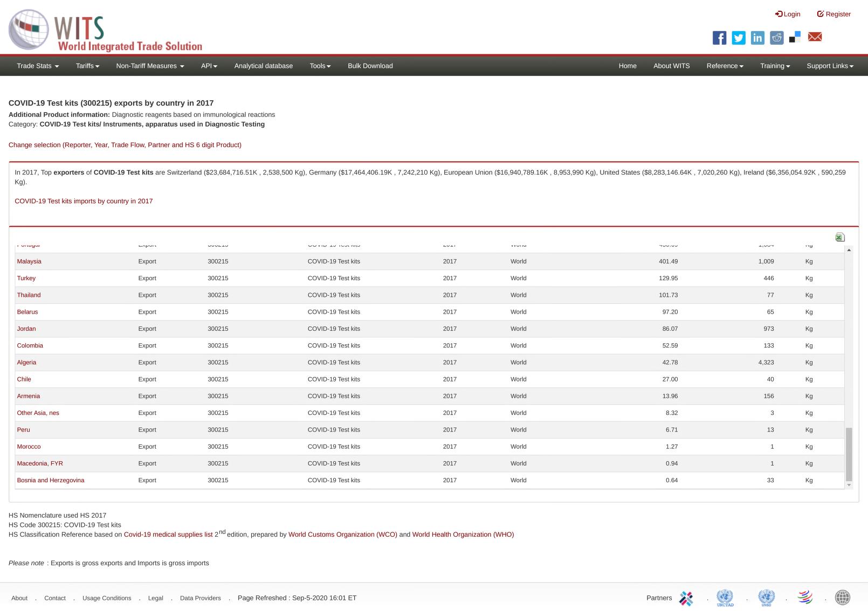Screen dimensions: 868x611
Task: Go to Home in navigation bar
Action: (628, 66)
